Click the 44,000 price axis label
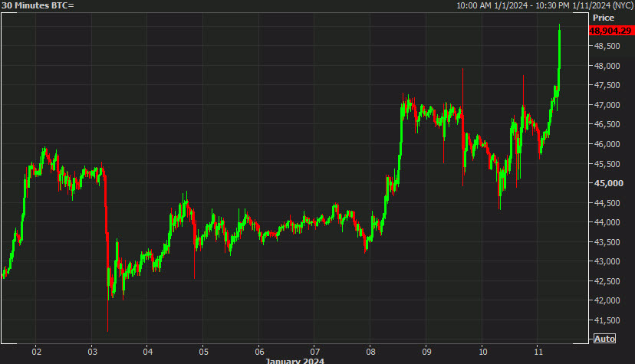The width and height of the screenshot is (635, 364). pos(607,222)
